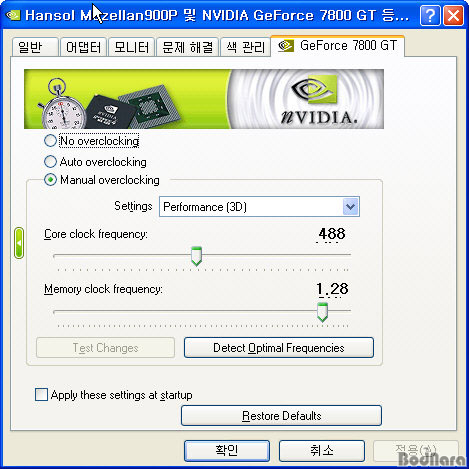
Task: Click Detect Optimal Frequencies button
Action: tap(279, 348)
